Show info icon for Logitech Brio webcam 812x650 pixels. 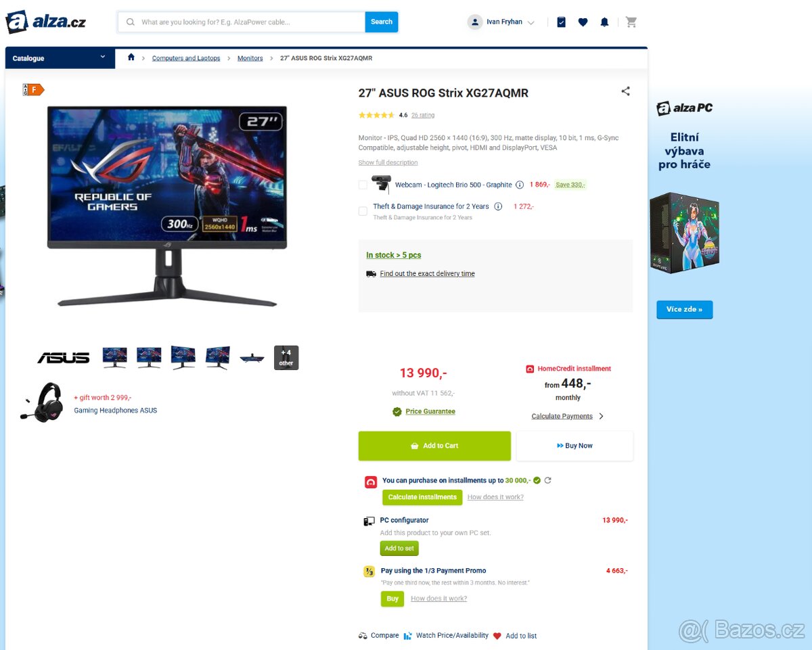click(520, 185)
